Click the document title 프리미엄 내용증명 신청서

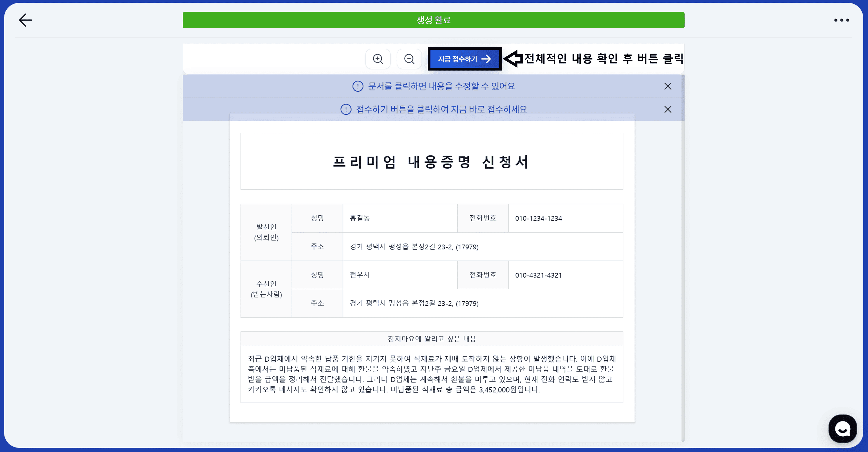pyautogui.click(x=432, y=162)
